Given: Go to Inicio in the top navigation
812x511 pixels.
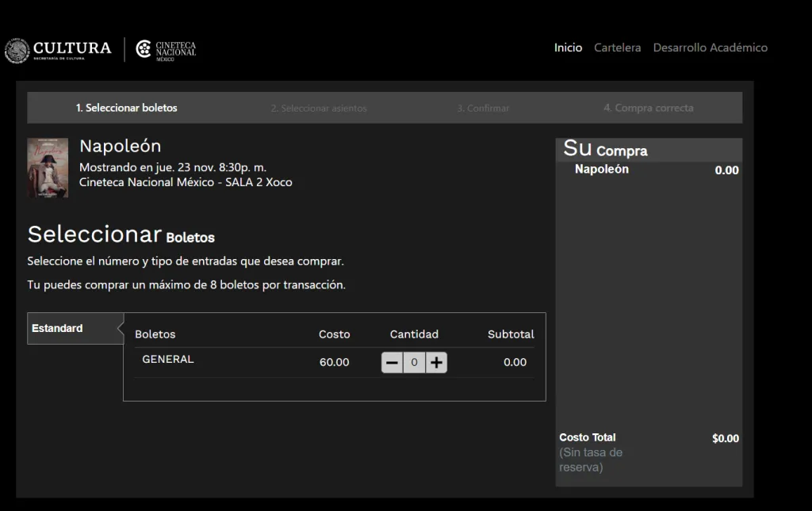Looking at the screenshot, I should pyautogui.click(x=568, y=48).
